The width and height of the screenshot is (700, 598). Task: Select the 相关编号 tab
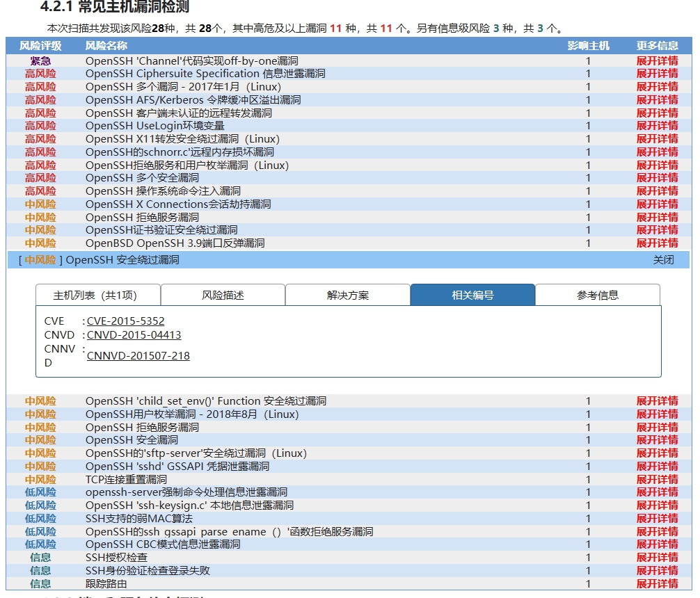[x=472, y=295]
